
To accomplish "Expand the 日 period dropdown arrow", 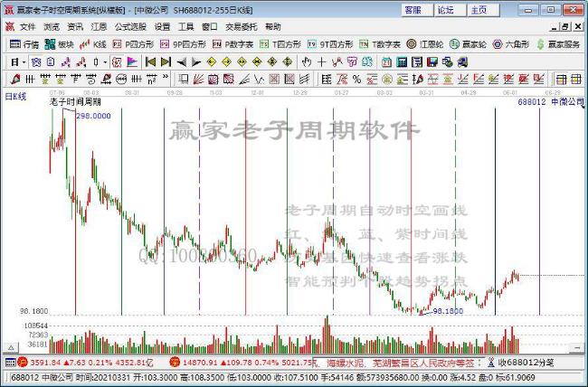I will point(24,62).
